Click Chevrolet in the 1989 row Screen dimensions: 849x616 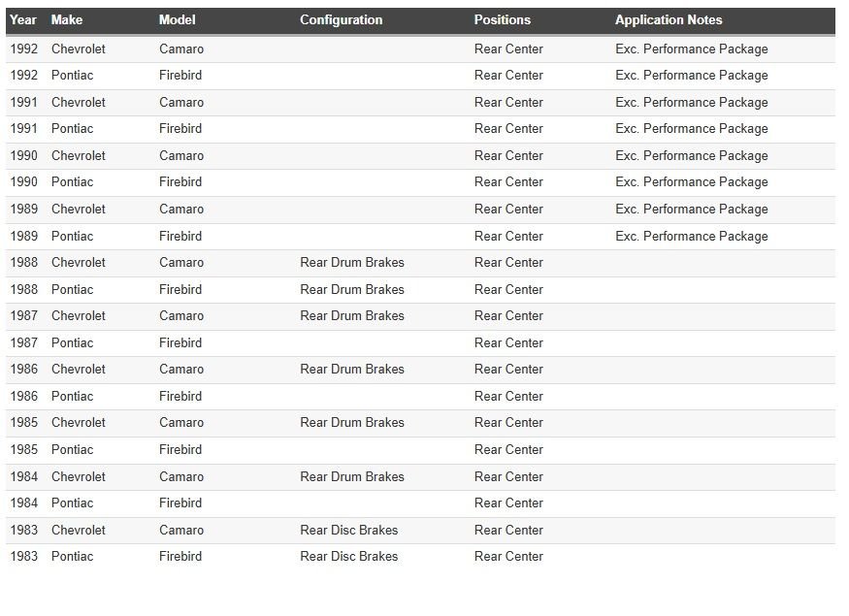tap(79, 209)
